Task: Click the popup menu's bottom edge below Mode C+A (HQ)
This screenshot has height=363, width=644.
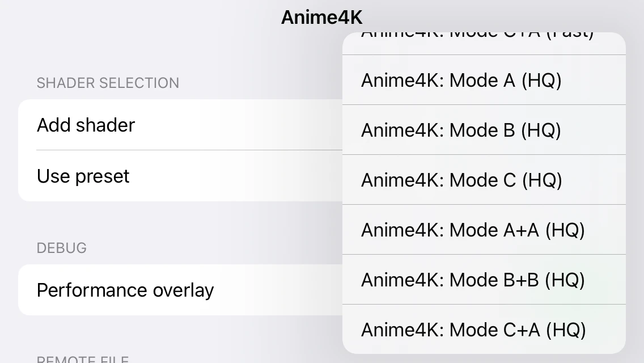Action: coord(484,350)
